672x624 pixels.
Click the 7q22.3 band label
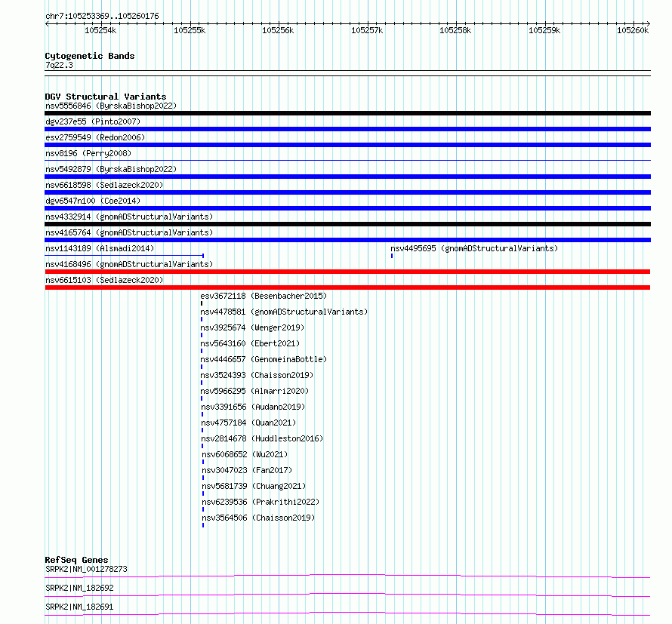[59, 65]
